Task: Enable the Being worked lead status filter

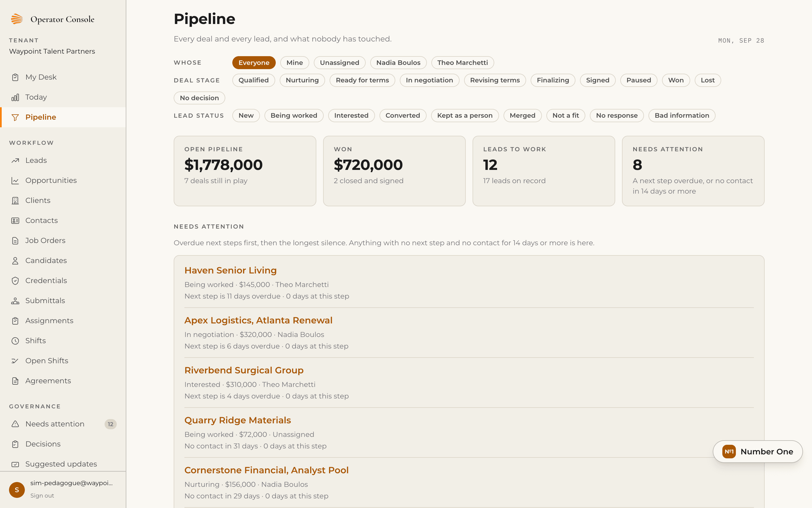Action: click(294, 116)
